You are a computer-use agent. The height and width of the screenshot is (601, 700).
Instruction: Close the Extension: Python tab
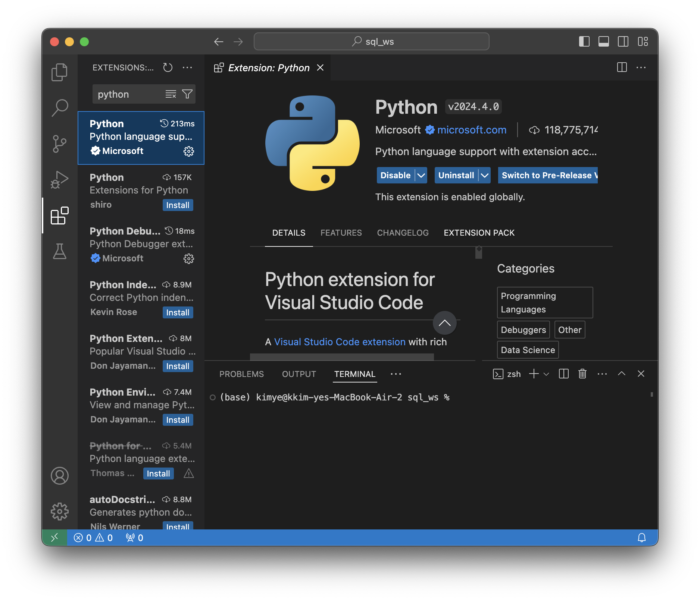pyautogui.click(x=320, y=67)
